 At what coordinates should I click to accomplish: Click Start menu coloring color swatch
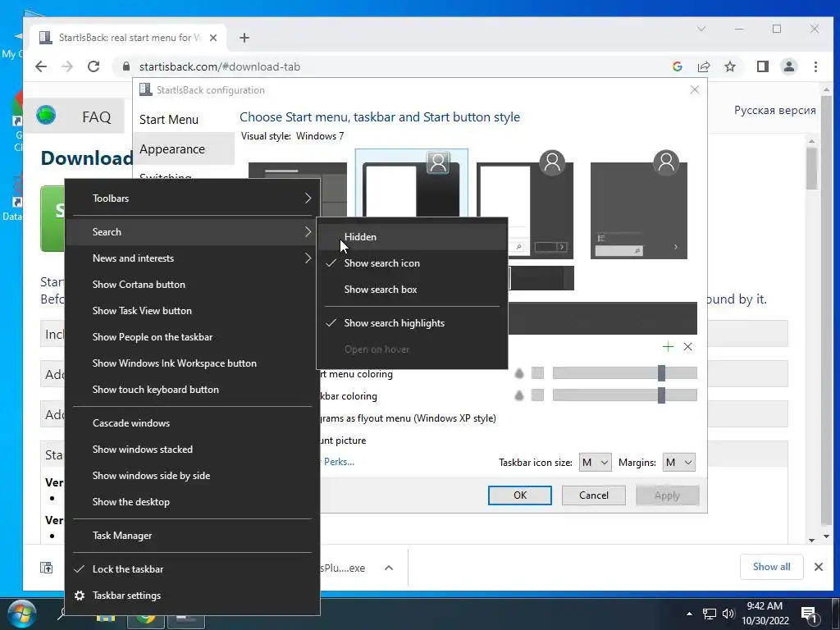[x=537, y=373]
